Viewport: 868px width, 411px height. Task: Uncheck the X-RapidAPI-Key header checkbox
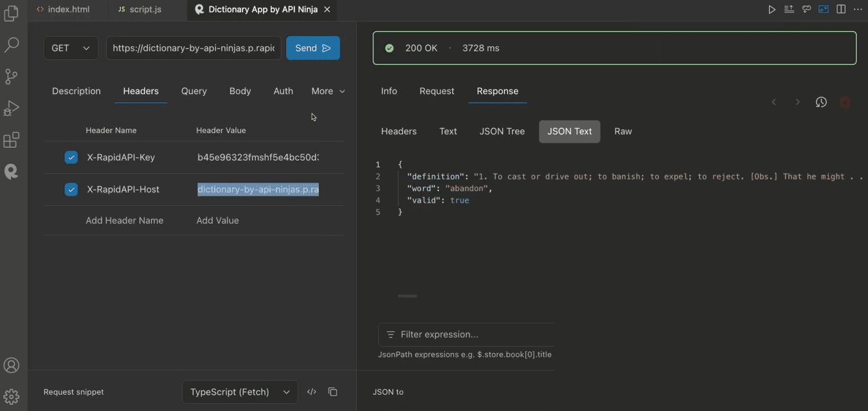(71, 158)
